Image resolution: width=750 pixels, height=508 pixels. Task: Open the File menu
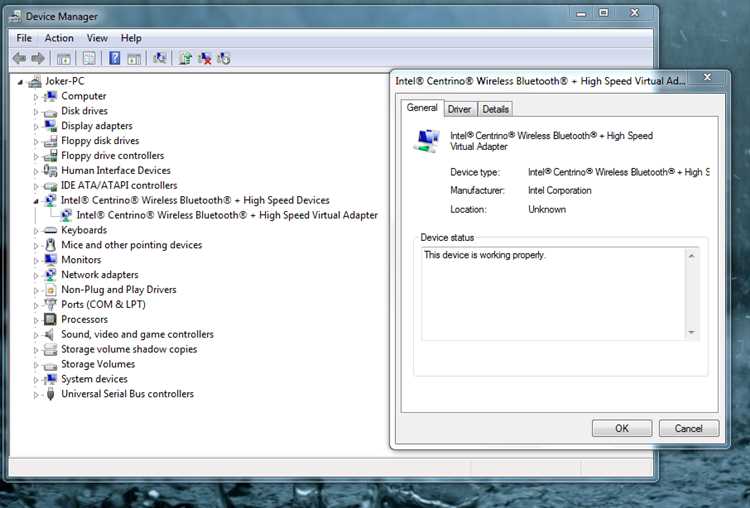pos(24,38)
